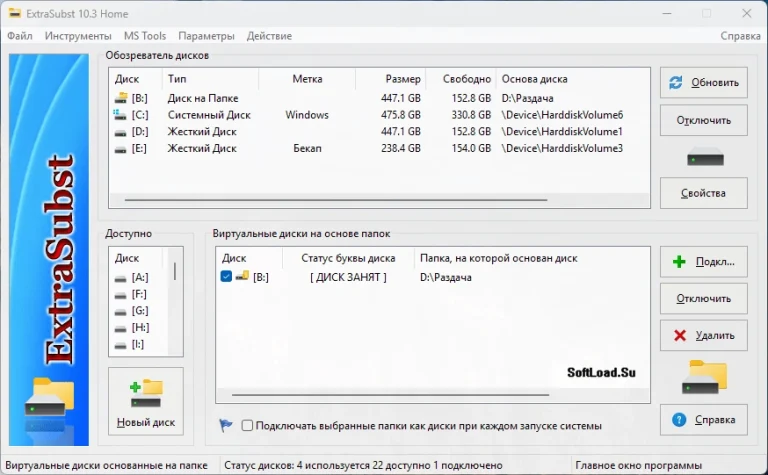Image resolution: width=768 pixels, height=475 pixels.
Task: Click ExtraSubst app icon in title bar
Action: 15,13
